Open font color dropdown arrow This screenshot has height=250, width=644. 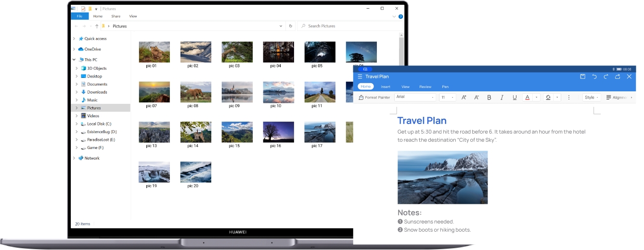537,97
